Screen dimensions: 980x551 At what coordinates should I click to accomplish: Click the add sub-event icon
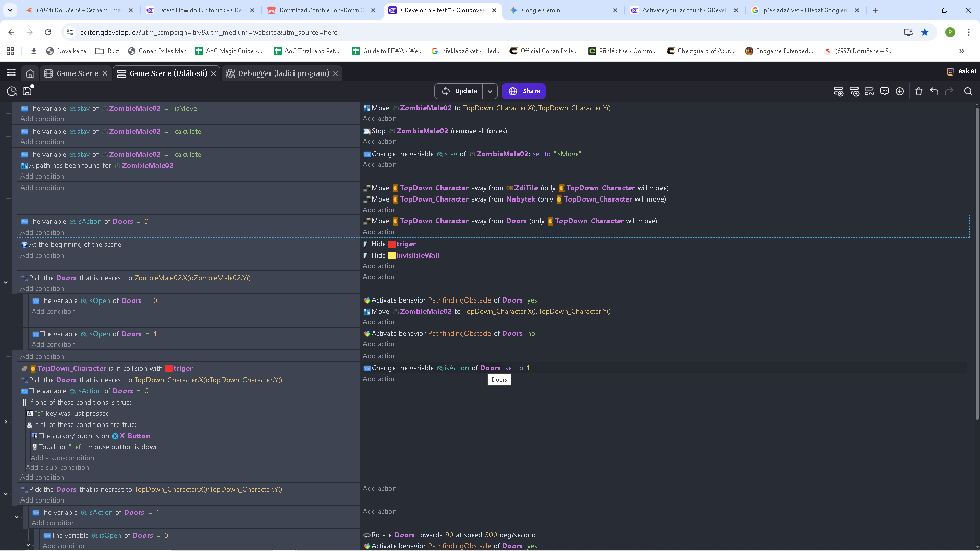854,91
